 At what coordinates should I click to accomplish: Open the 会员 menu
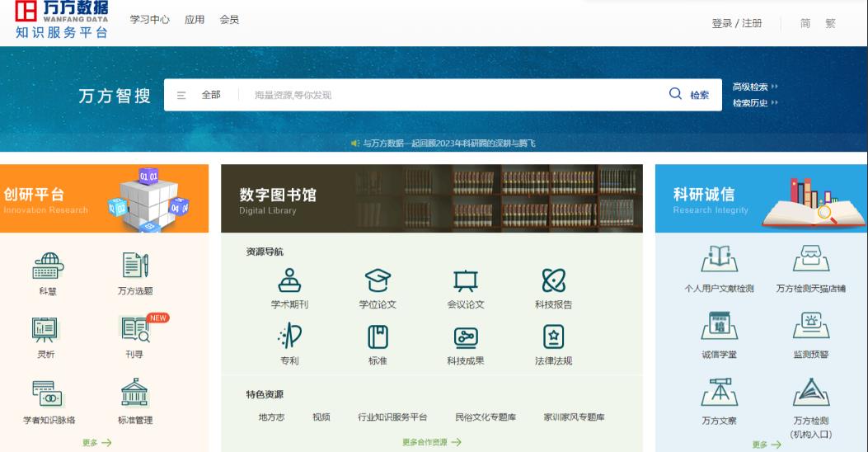(x=229, y=20)
